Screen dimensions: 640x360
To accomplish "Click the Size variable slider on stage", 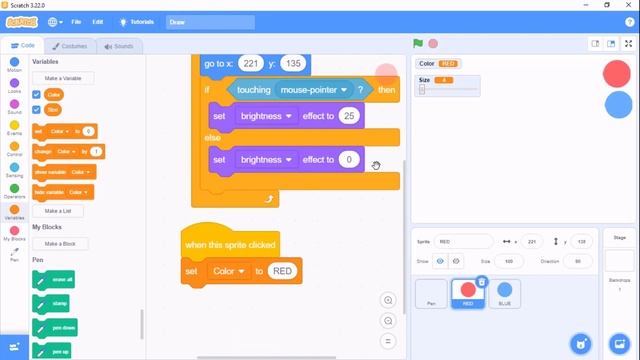I will click(448, 89).
